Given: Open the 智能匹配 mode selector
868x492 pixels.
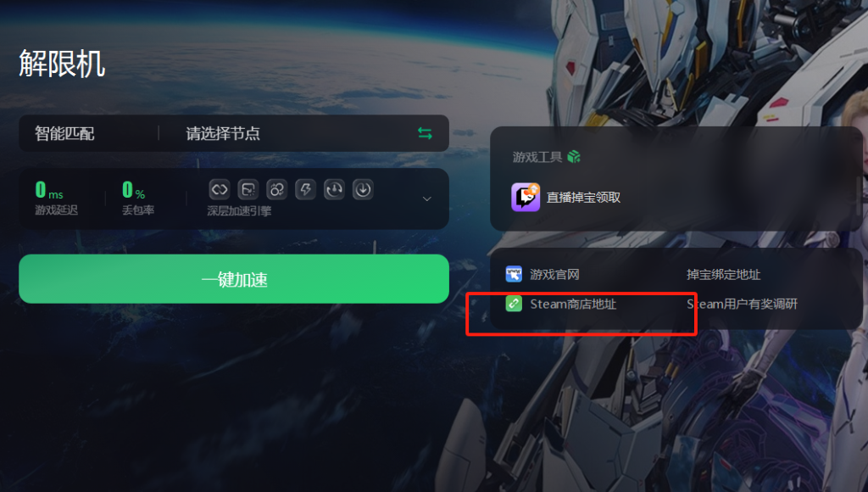Looking at the screenshot, I should coord(64,133).
